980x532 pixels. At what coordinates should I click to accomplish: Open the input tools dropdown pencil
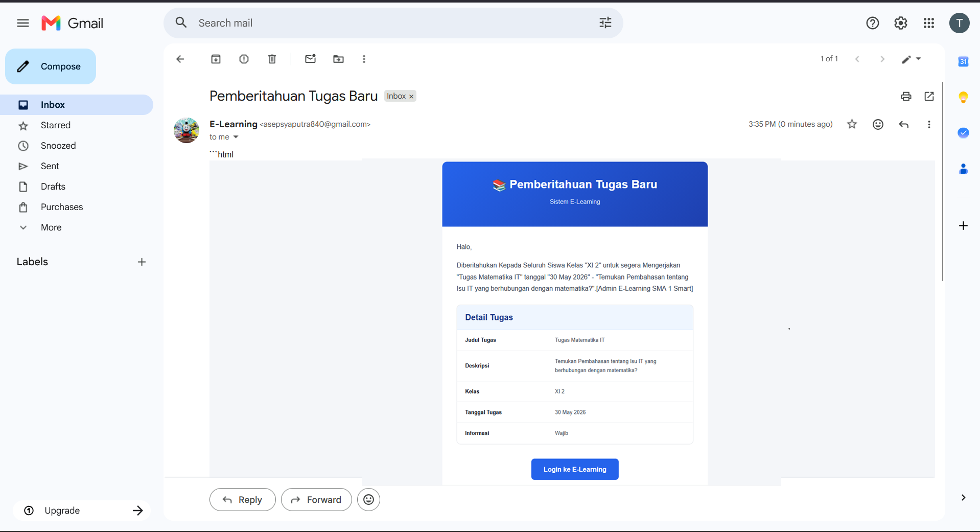[x=911, y=59]
